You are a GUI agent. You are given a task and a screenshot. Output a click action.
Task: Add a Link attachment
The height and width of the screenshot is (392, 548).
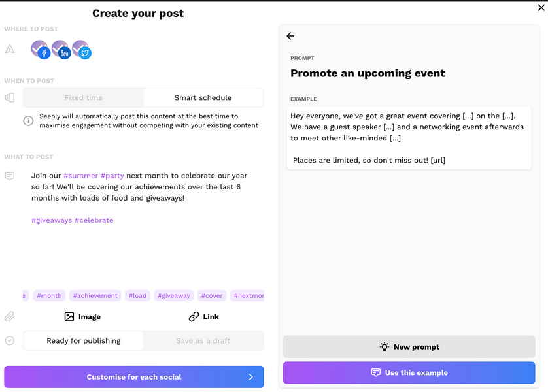pos(203,317)
